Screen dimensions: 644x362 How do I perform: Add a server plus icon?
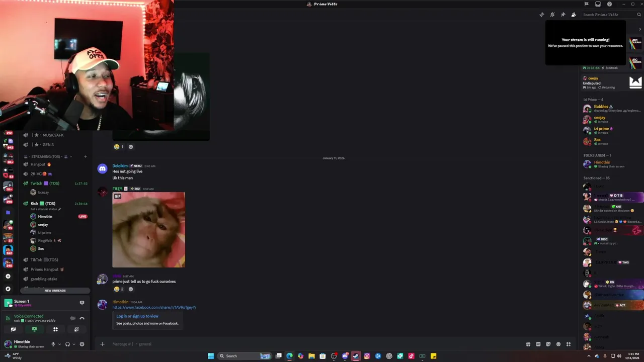pos(8,277)
